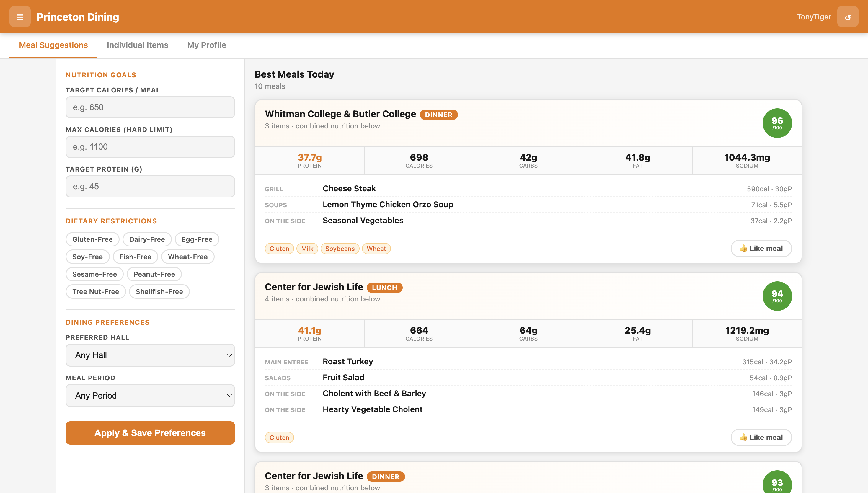Click the refresh icon beside TonyTiger

coord(847,17)
